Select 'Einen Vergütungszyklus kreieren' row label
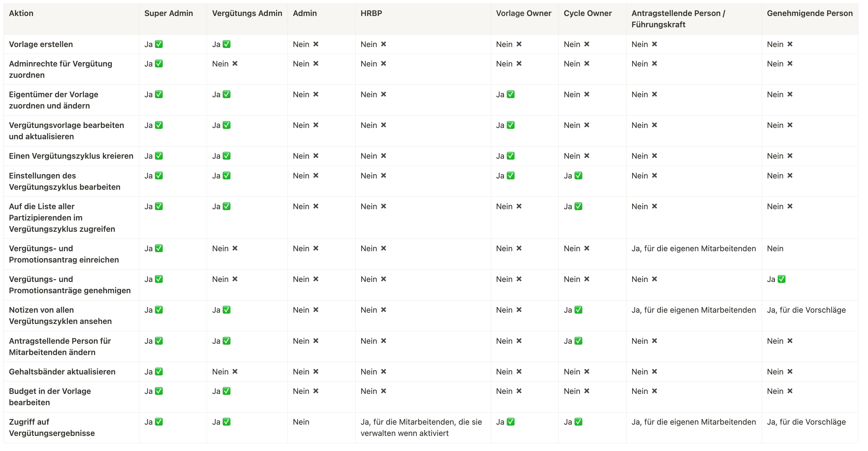868x451 pixels. (x=71, y=156)
